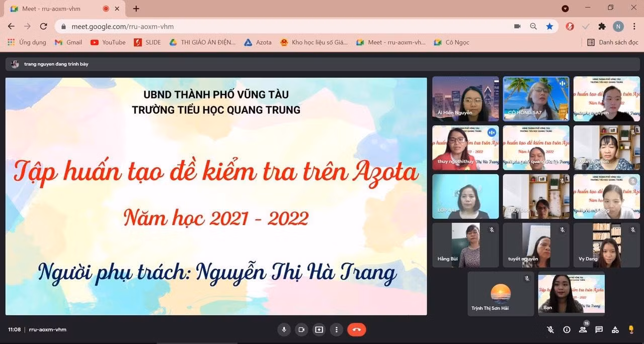644x344 pixels.
Task: Open a new tab with plus button
Action: click(x=136, y=9)
